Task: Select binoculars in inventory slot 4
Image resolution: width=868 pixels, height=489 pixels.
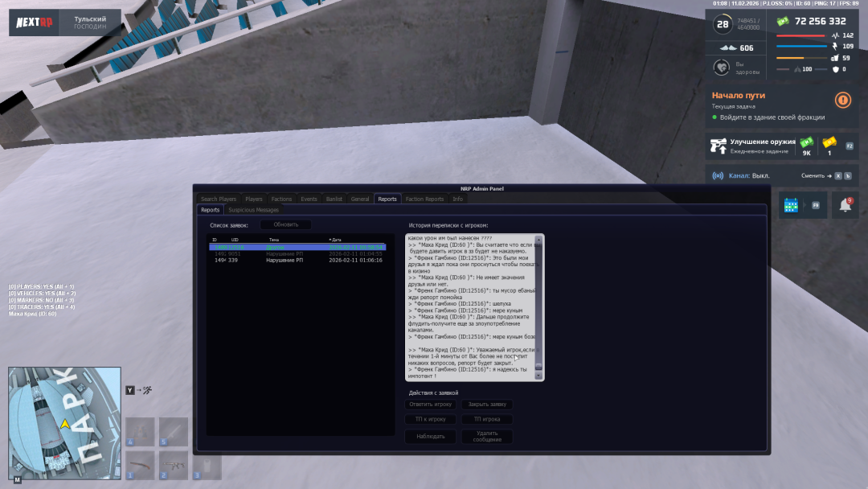Action: pyautogui.click(x=140, y=431)
